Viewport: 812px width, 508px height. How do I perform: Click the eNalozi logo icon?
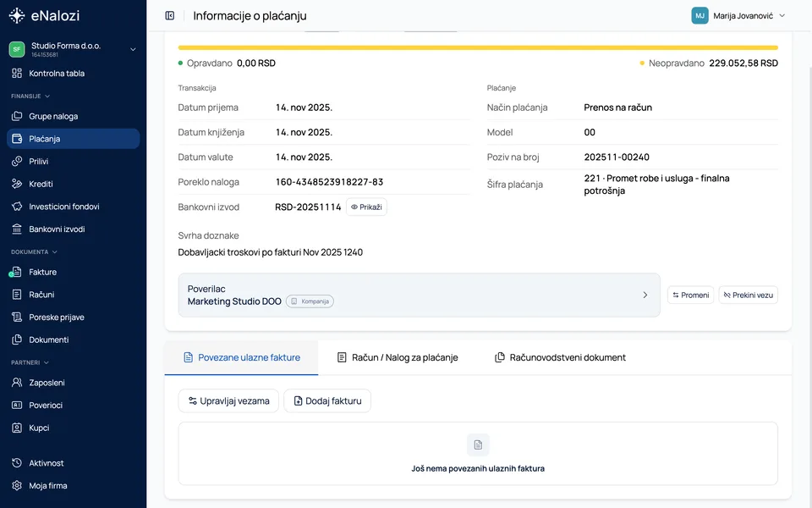click(17, 15)
